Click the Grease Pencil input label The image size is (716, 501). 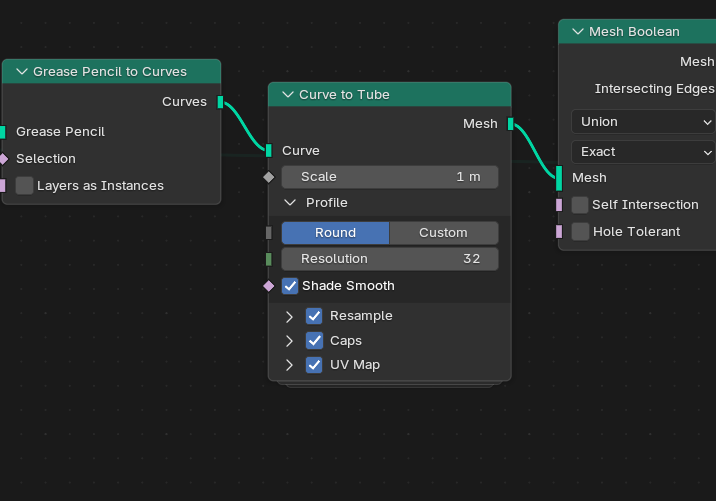coord(60,132)
